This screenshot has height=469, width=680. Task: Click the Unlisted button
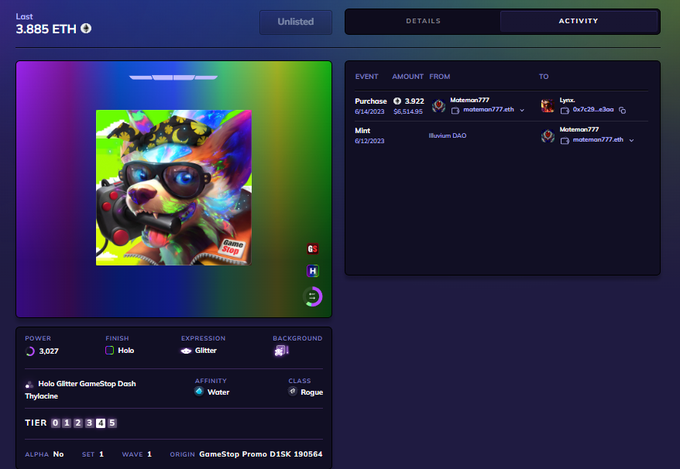[296, 22]
